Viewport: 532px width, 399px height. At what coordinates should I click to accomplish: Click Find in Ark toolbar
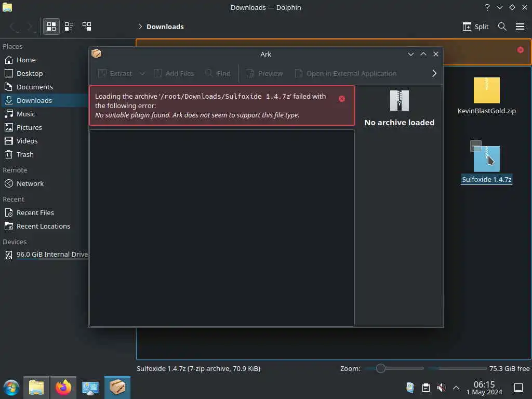pyautogui.click(x=218, y=73)
